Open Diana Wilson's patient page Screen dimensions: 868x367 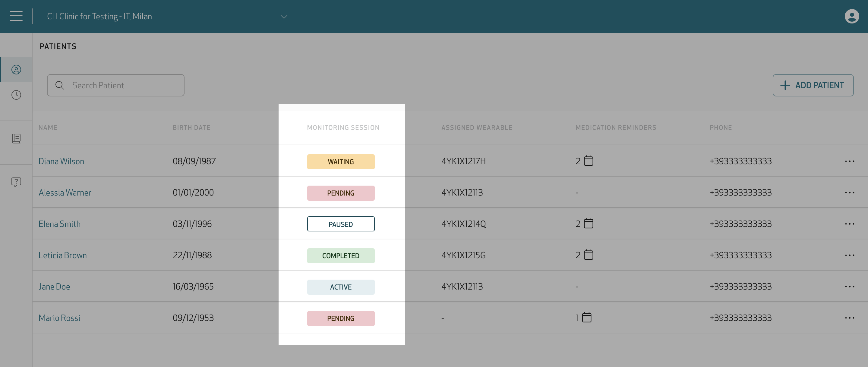point(61,161)
